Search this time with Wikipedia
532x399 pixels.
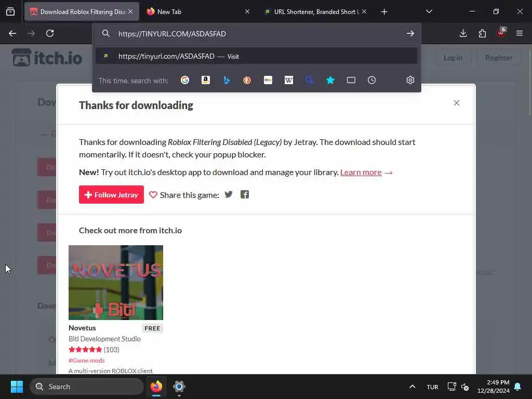point(289,80)
